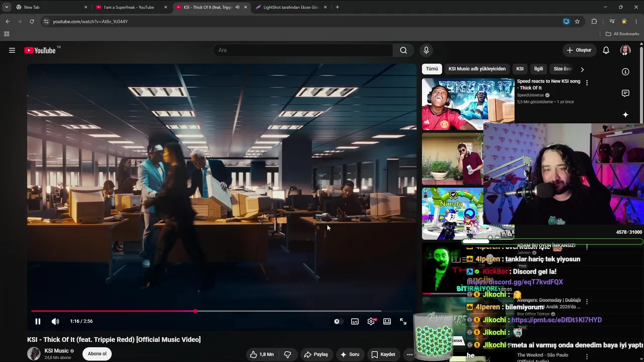Click the Oluştur create button
644x362 pixels.
pos(579,50)
